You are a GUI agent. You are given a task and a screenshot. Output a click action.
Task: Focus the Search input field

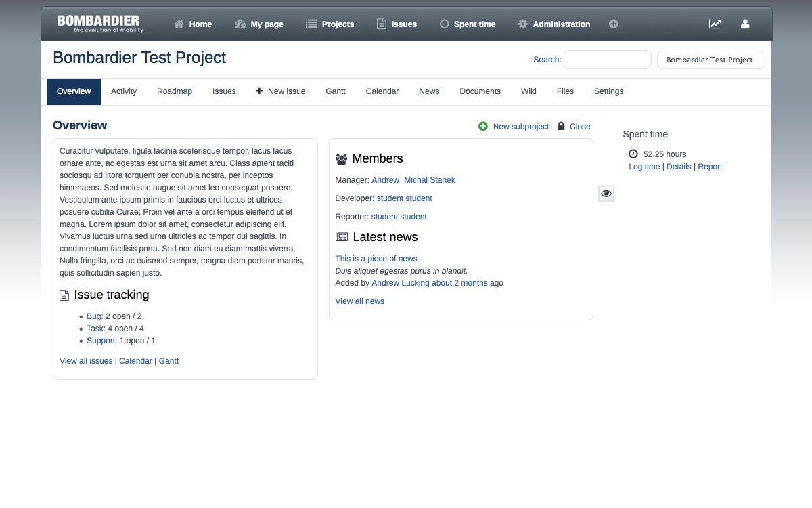pyautogui.click(x=608, y=60)
